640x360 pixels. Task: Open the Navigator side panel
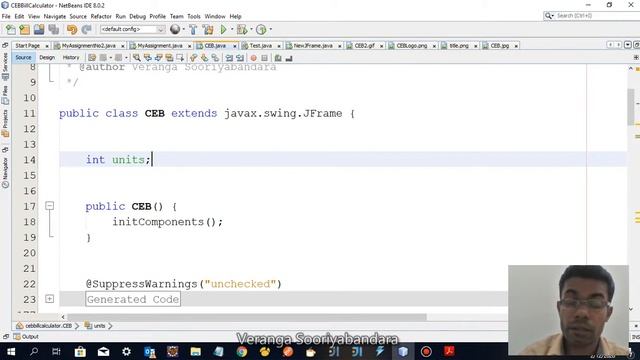click(x=5, y=172)
